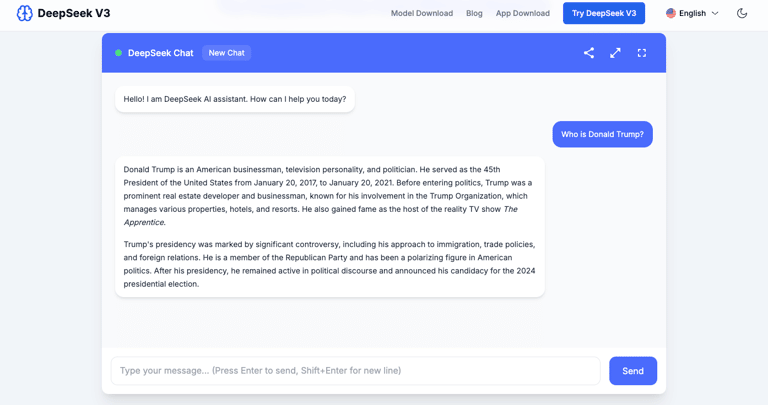Toggle dark mode with moon icon
Image resolution: width=768 pixels, height=405 pixels.
pyautogui.click(x=742, y=13)
